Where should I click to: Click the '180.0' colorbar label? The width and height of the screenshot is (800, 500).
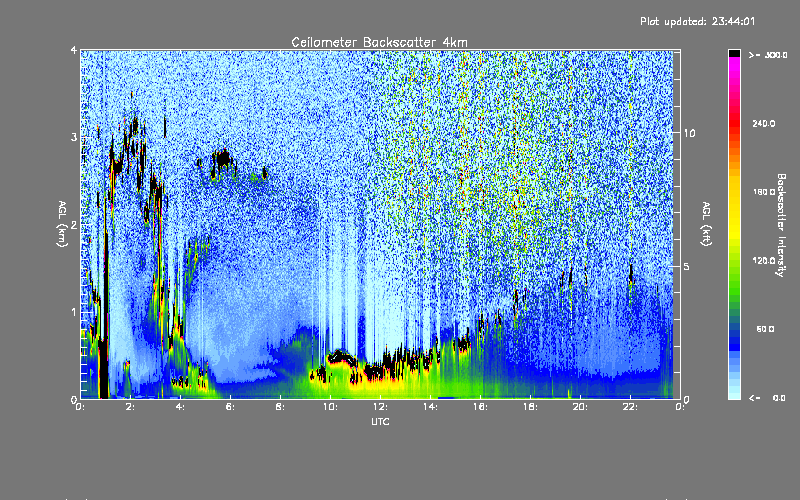click(x=764, y=192)
